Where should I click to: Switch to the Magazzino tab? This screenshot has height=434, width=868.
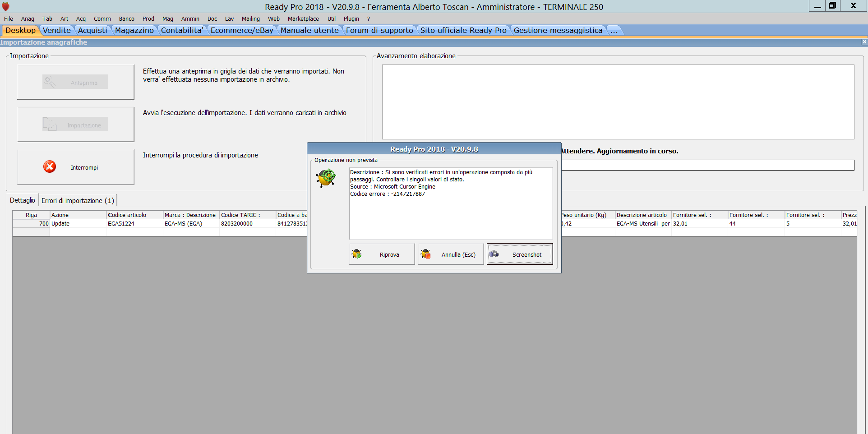point(134,30)
